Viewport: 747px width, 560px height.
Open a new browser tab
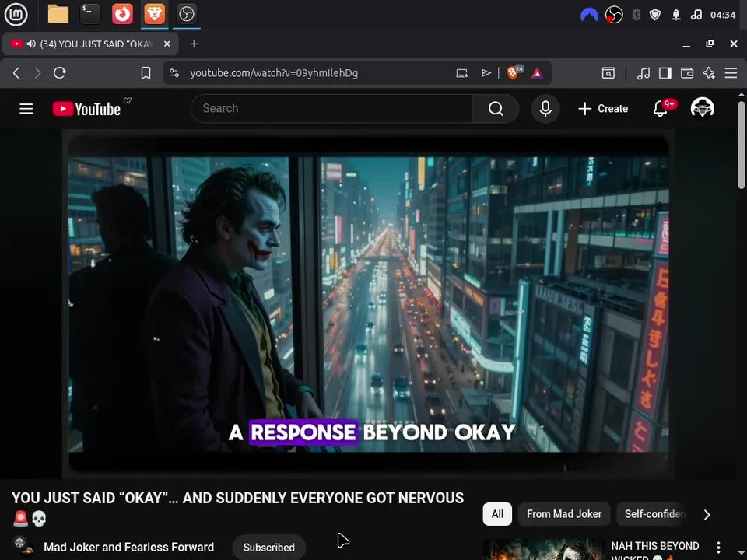(194, 44)
